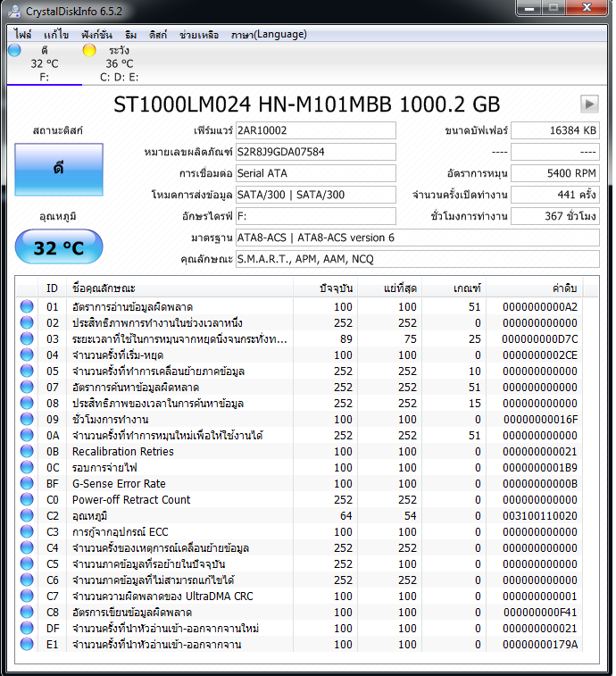This screenshot has width=616, height=676.
Task: Click the features field S.M.A.R.T., APM, AAM, NCQ
Action: pyautogui.click(x=417, y=259)
